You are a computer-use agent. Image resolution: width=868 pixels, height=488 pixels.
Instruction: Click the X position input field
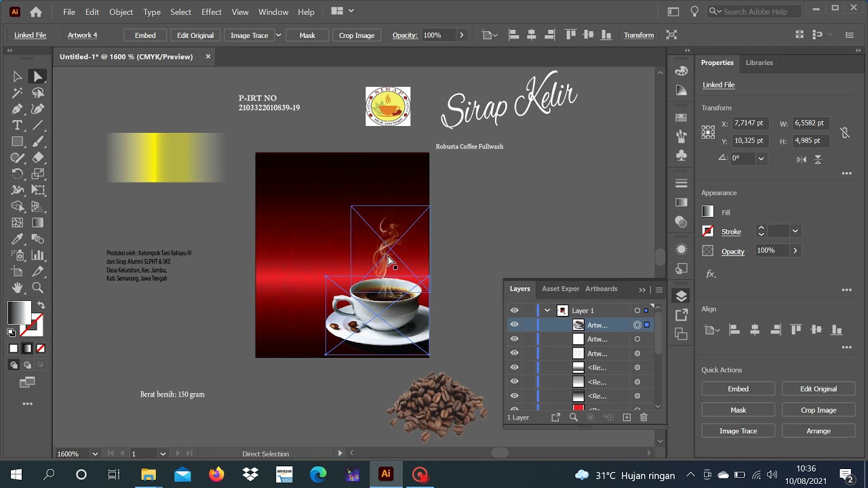(751, 123)
